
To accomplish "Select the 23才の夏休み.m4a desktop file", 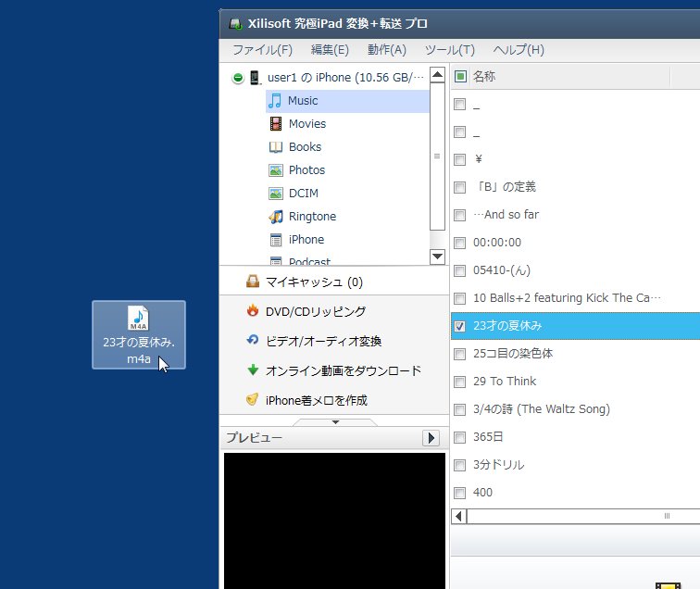I will [139, 335].
